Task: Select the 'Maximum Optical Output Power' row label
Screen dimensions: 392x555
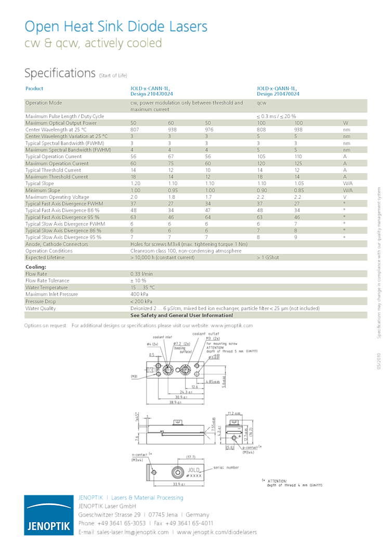Action: pos(61,123)
